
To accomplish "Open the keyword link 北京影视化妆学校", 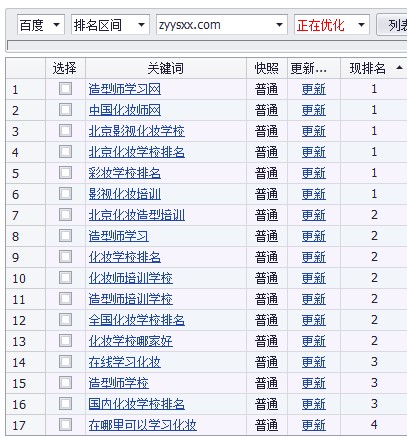I will [137, 131].
